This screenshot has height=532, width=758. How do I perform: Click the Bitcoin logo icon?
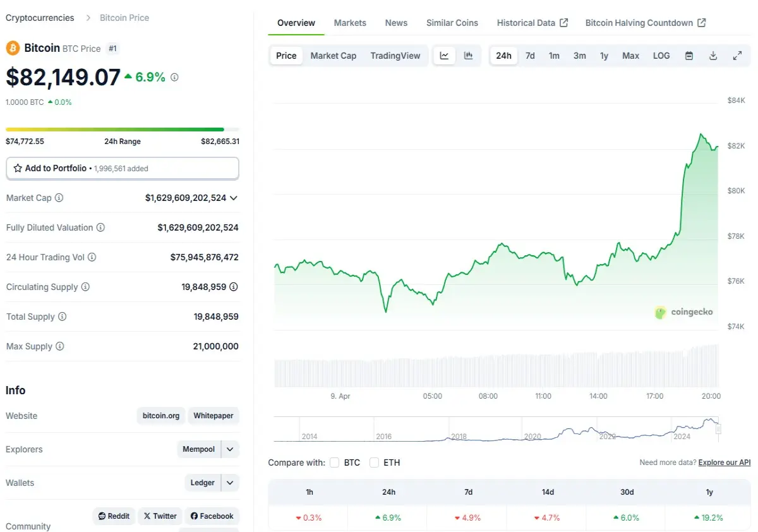[x=13, y=48]
